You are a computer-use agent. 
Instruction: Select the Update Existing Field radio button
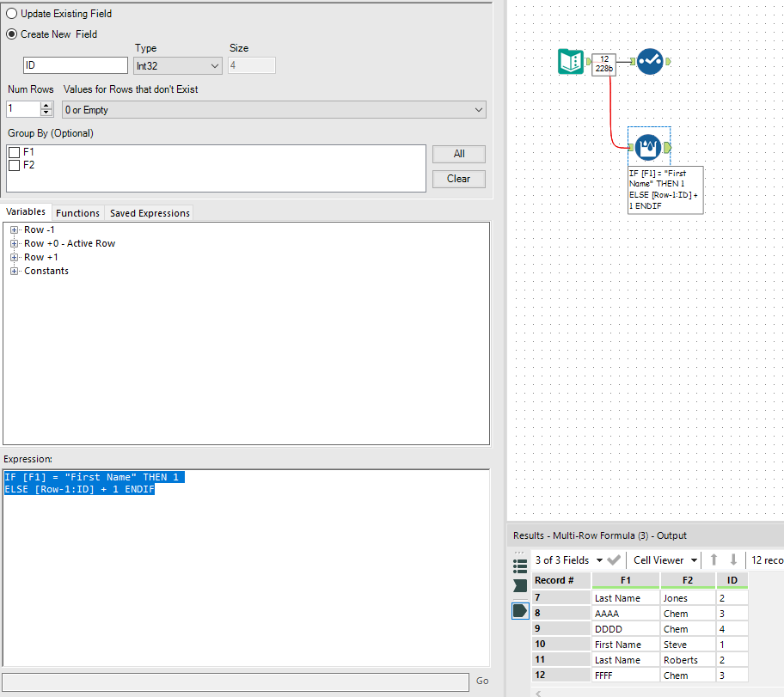[12, 14]
